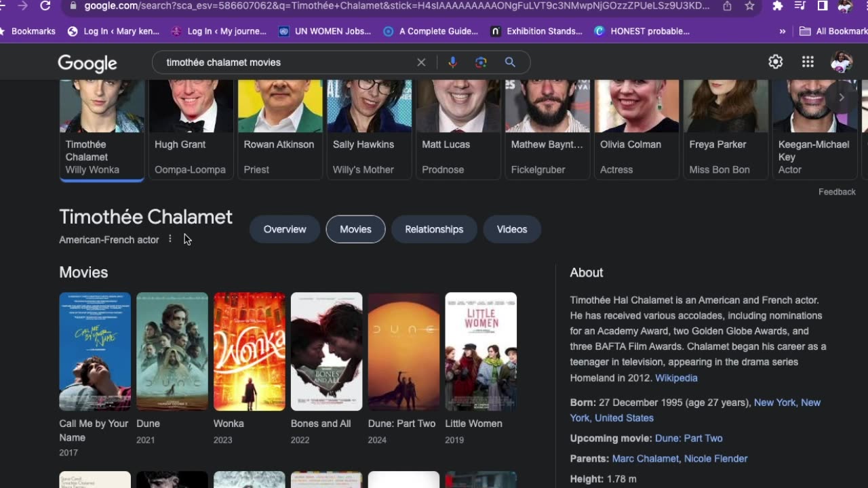Advance the cast carousel with next arrow
Viewport: 868px width, 488px height.
click(x=841, y=97)
